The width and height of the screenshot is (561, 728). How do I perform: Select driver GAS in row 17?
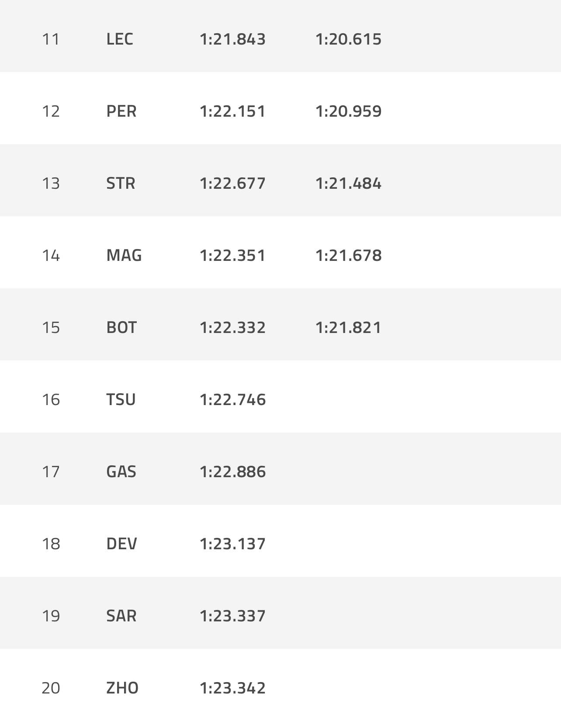tap(121, 471)
